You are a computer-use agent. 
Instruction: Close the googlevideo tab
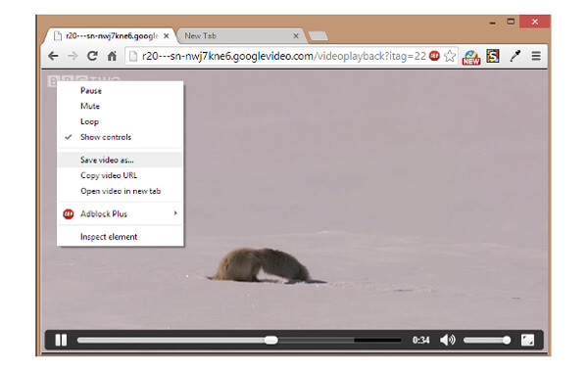pyautogui.click(x=167, y=36)
